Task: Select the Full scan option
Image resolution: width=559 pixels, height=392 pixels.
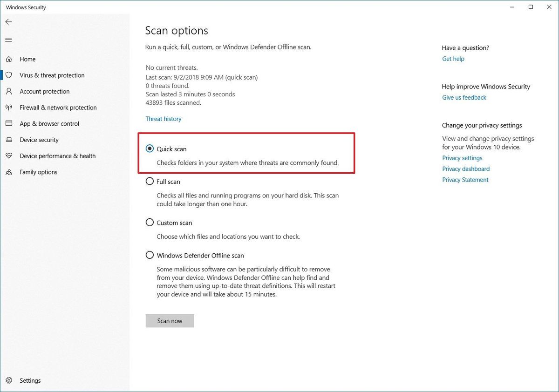Action: click(150, 181)
